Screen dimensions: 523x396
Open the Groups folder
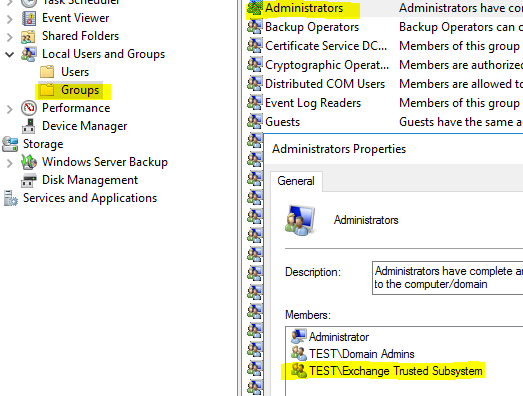(80, 90)
